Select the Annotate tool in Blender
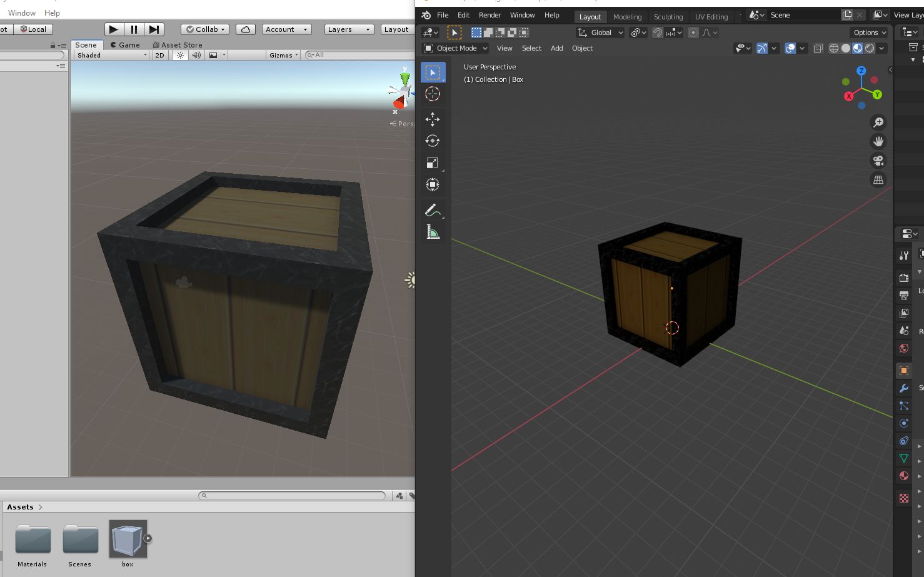Viewport: 924px width, 577px height. [433, 210]
